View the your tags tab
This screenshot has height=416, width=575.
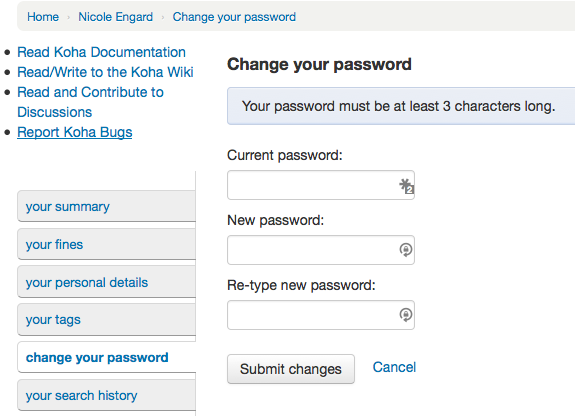tap(107, 320)
